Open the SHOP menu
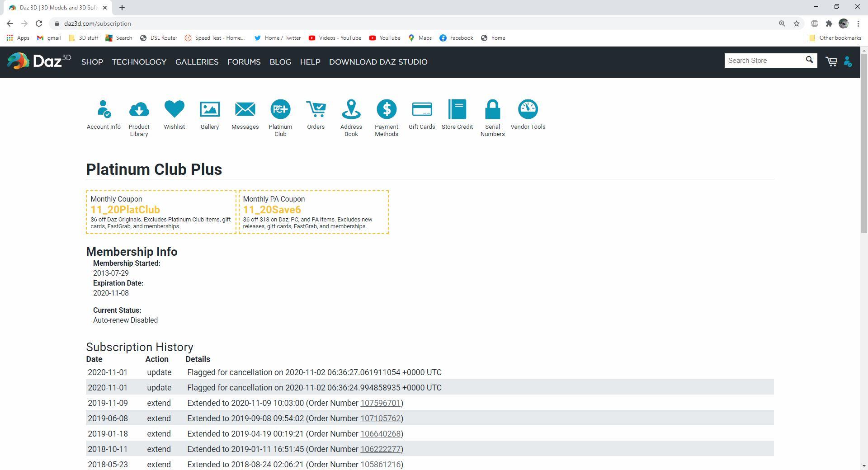The width and height of the screenshot is (868, 470). pyautogui.click(x=92, y=62)
